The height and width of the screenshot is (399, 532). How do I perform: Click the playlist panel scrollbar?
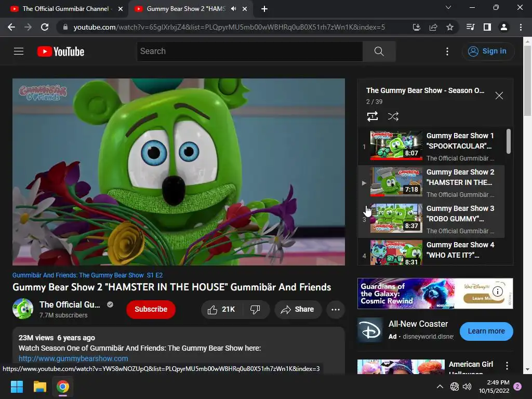click(x=508, y=141)
